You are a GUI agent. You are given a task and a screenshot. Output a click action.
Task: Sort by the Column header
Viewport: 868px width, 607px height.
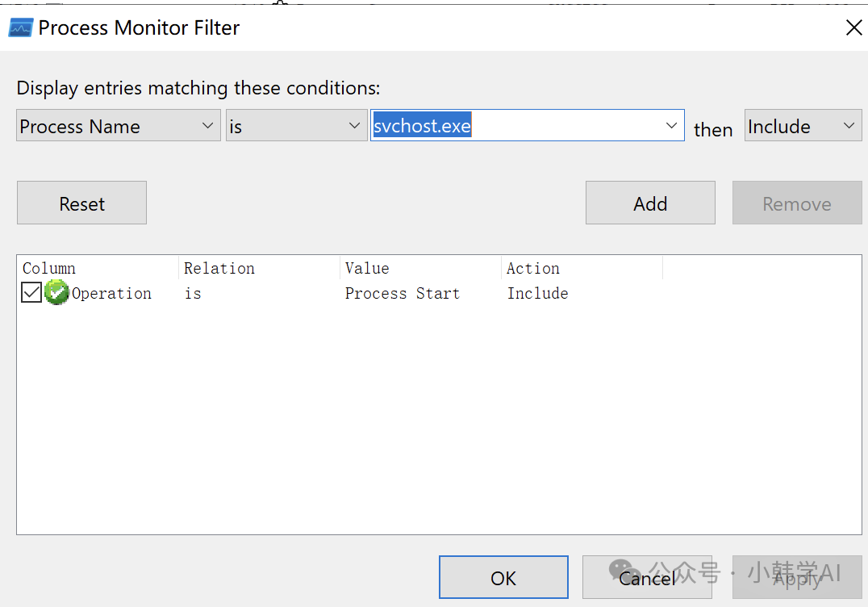(49, 268)
